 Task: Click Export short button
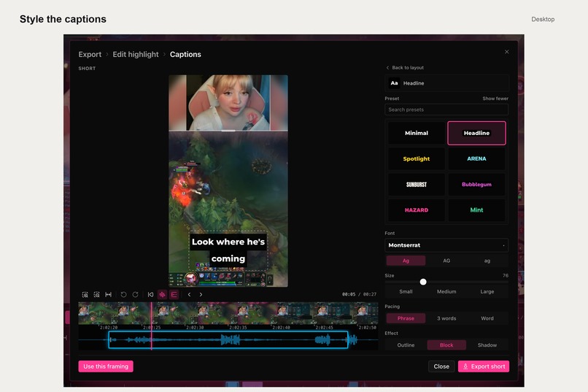484,366
